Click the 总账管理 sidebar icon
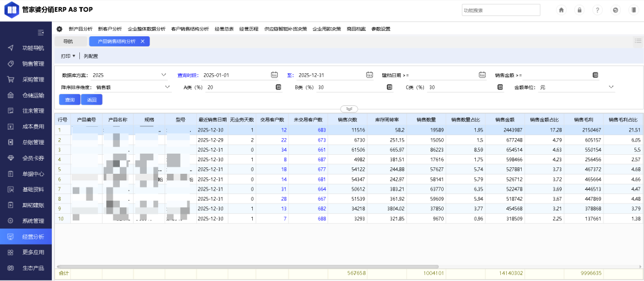This screenshot has height=281, width=644. (11, 142)
